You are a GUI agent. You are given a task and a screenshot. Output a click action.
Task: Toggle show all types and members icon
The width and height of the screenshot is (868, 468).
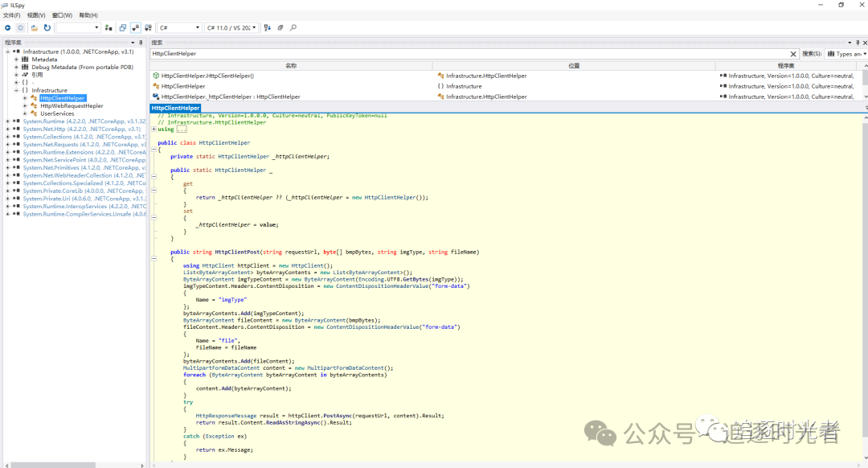coord(147,28)
